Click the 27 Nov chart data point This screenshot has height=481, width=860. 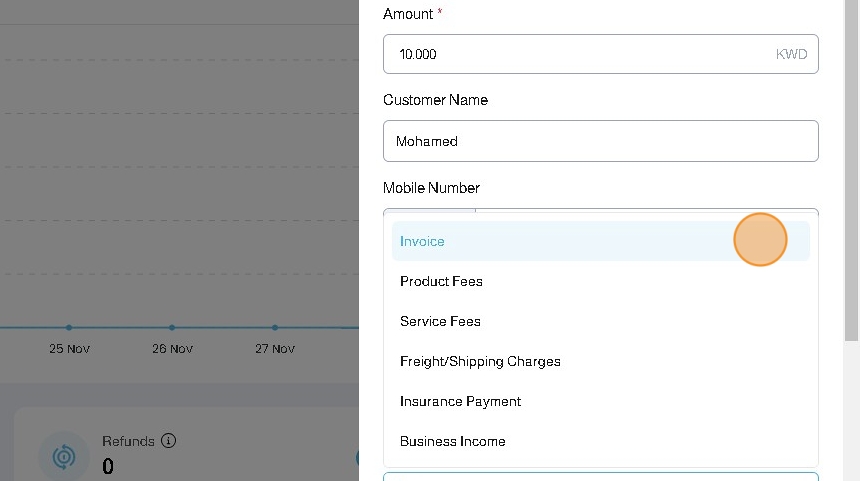pos(275,327)
